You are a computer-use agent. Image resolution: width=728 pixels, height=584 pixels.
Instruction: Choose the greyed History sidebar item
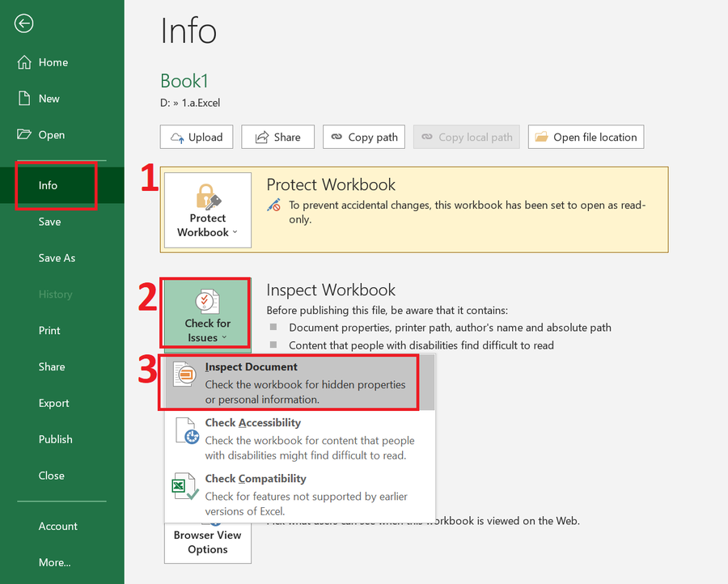point(62,294)
